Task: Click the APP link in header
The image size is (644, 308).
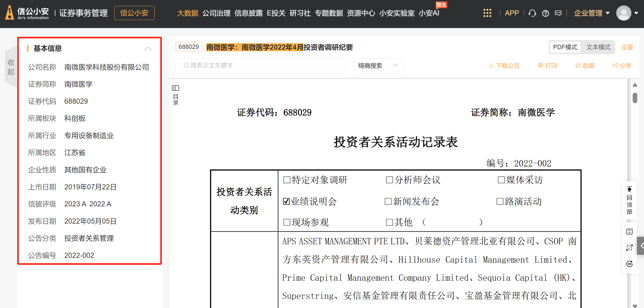Action: click(x=512, y=13)
